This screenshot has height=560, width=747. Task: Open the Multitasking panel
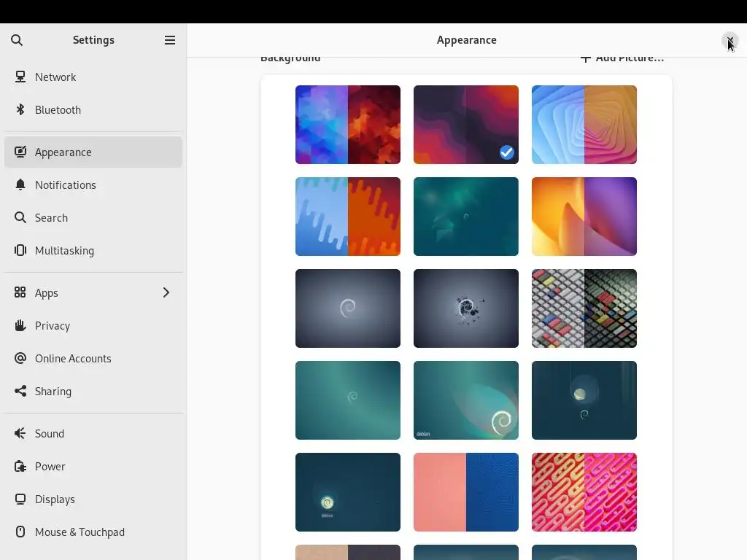click(x=93, y=251)
